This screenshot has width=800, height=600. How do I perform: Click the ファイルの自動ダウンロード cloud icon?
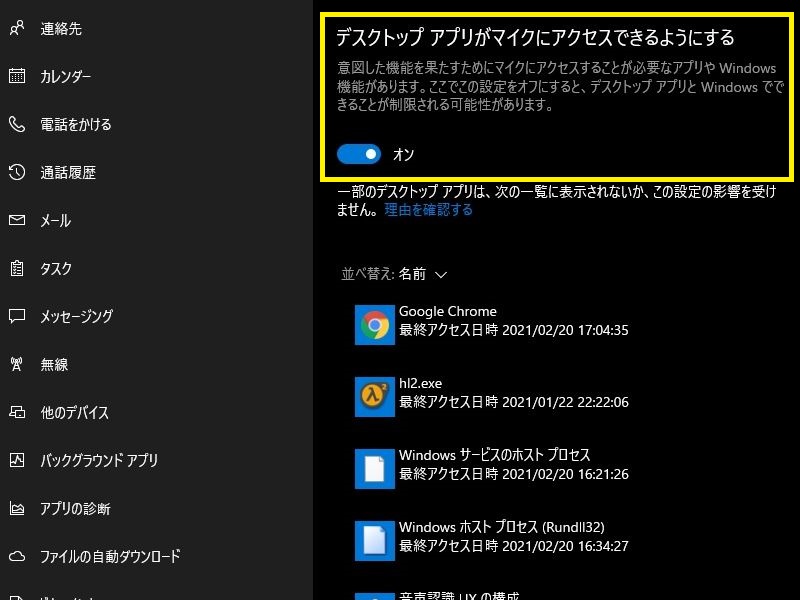pos(17,556)
